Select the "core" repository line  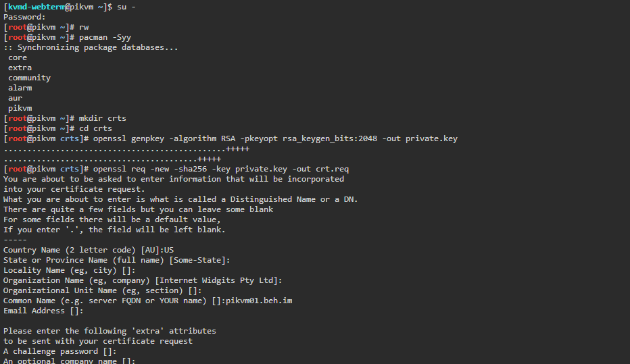click(x=18, y=57)
